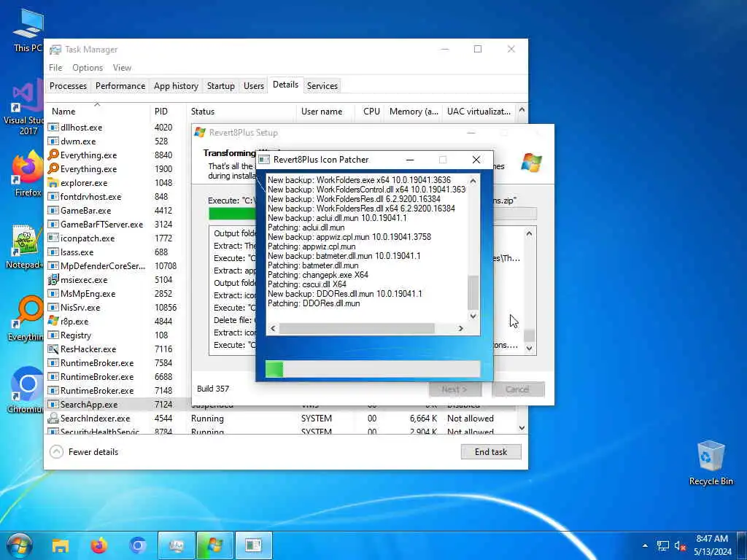Open the Everything search desktop shortcut

pyautogui.click(x=26, y=318)
